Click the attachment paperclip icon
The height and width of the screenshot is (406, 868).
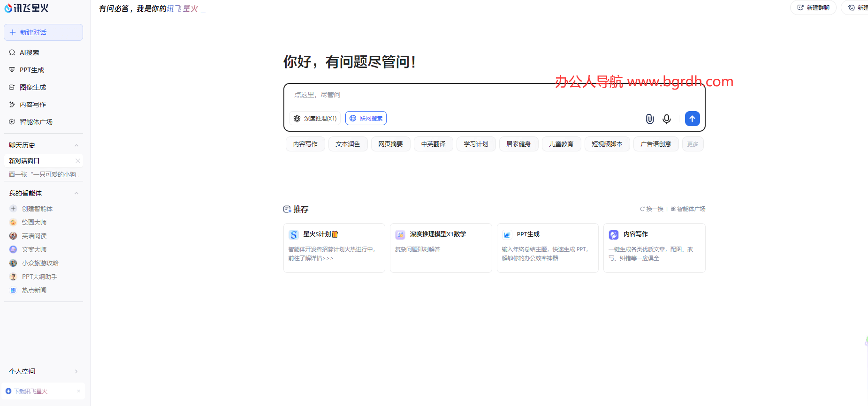tap(650, 119)
